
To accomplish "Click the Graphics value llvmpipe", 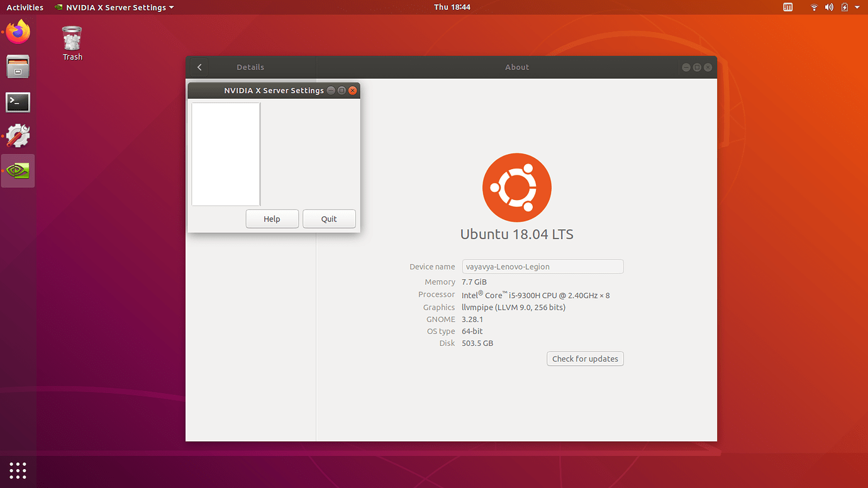I will tap(514, 308).
